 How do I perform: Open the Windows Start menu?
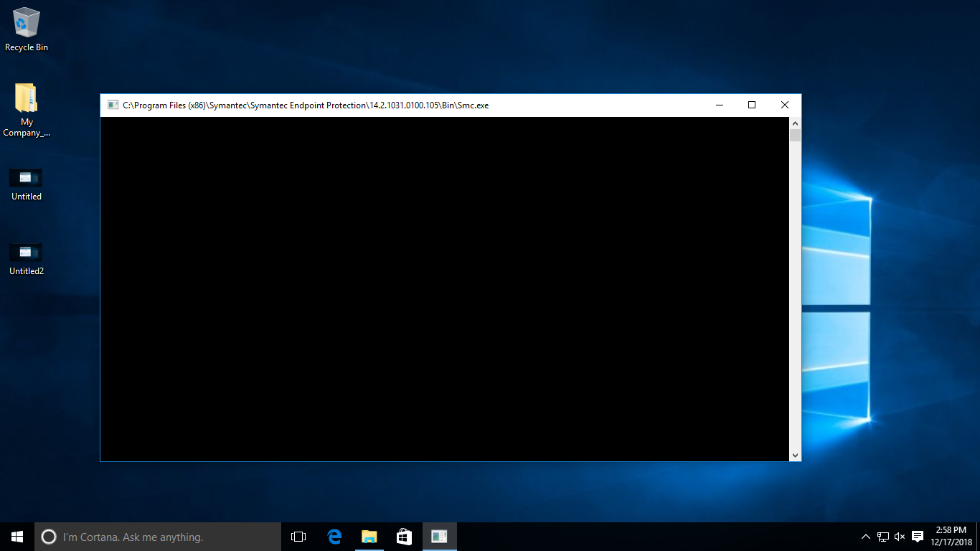tap(17, 537)
